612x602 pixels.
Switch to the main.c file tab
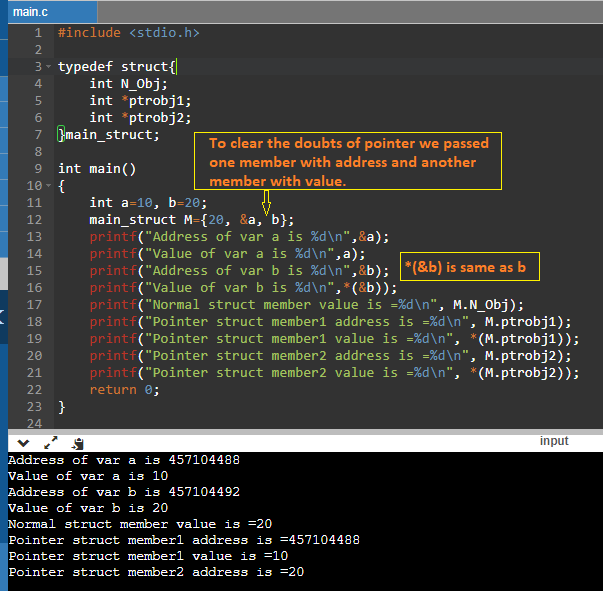click(x=52, y=12)
